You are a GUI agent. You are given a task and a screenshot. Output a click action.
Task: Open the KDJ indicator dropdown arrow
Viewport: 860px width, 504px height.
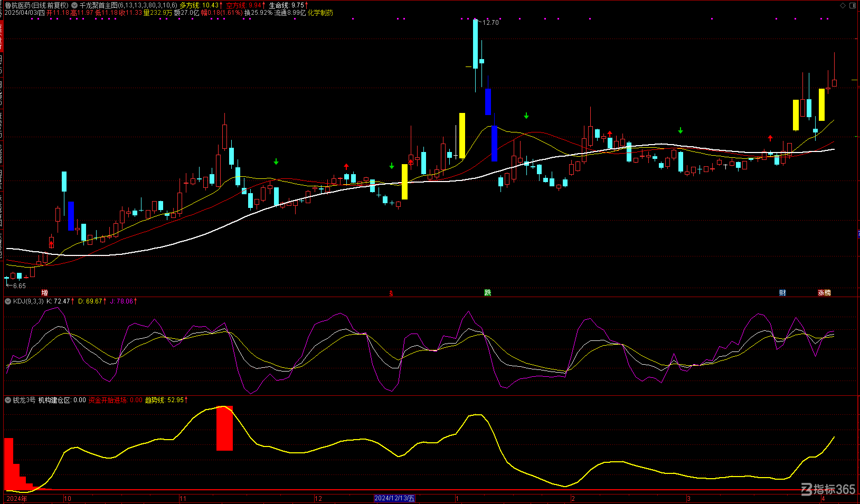(x=8, y=301)
